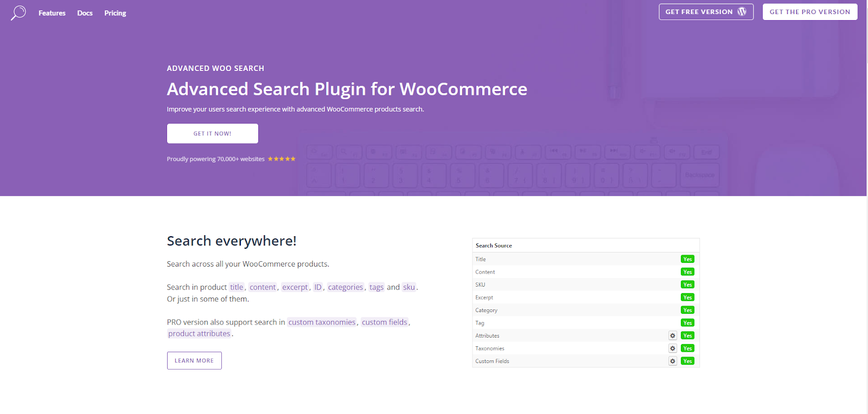Open the Docs menu item
The image size is (868, 414).
[85, 13]
